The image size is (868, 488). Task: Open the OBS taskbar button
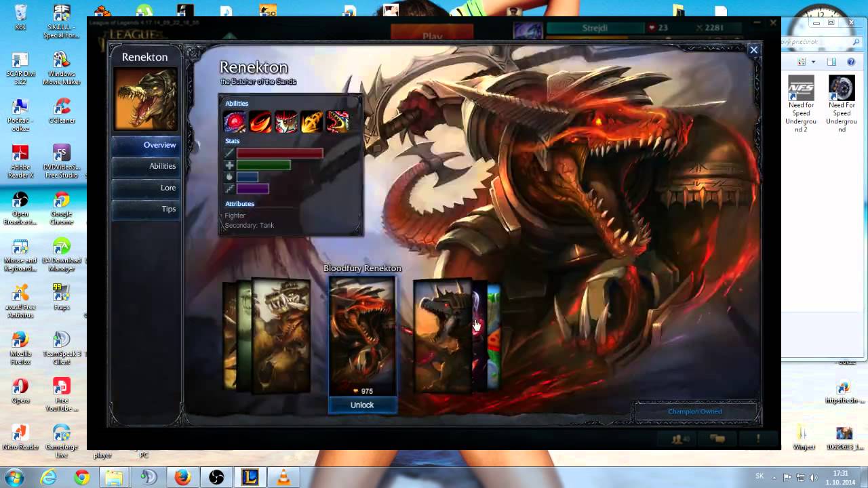pyautogui.click(x=216, y=478)
